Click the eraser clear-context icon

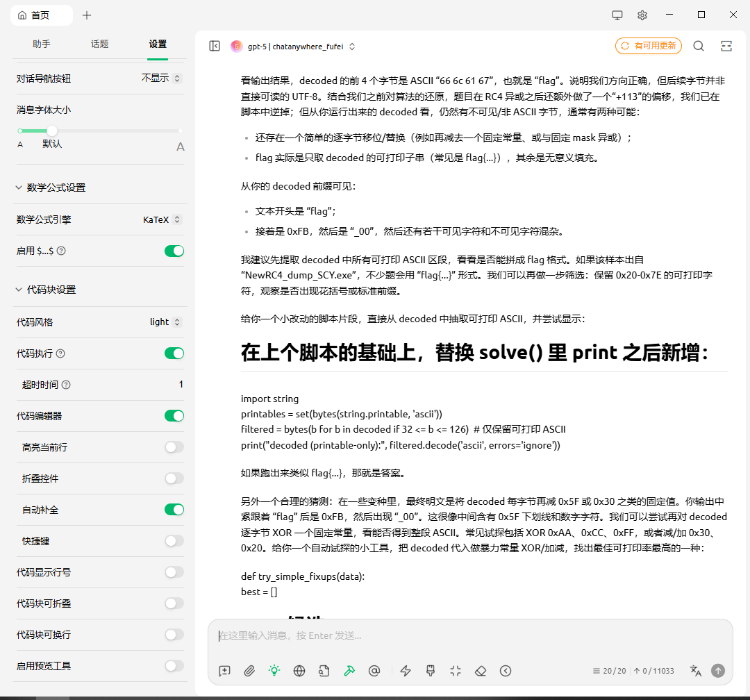[x=481, y=671]
